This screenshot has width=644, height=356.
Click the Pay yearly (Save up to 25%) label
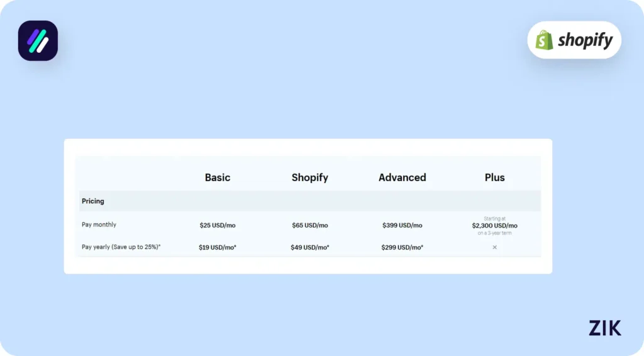point(121,247)
